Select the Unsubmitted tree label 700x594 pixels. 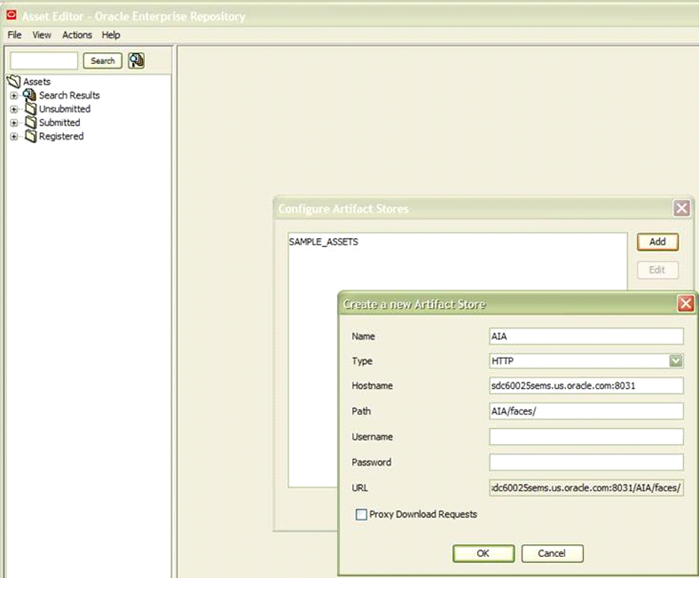[65, 109]
